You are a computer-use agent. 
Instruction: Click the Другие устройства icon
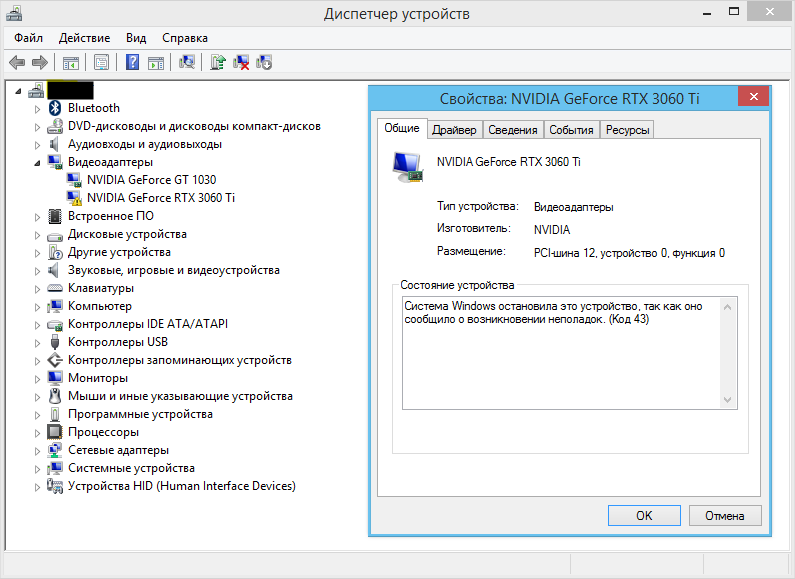click(x=55, y=252)
